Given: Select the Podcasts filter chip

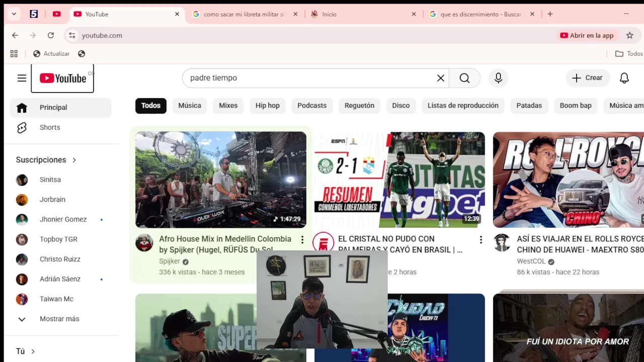Looking at the screenshot, I should click(312, 106).
